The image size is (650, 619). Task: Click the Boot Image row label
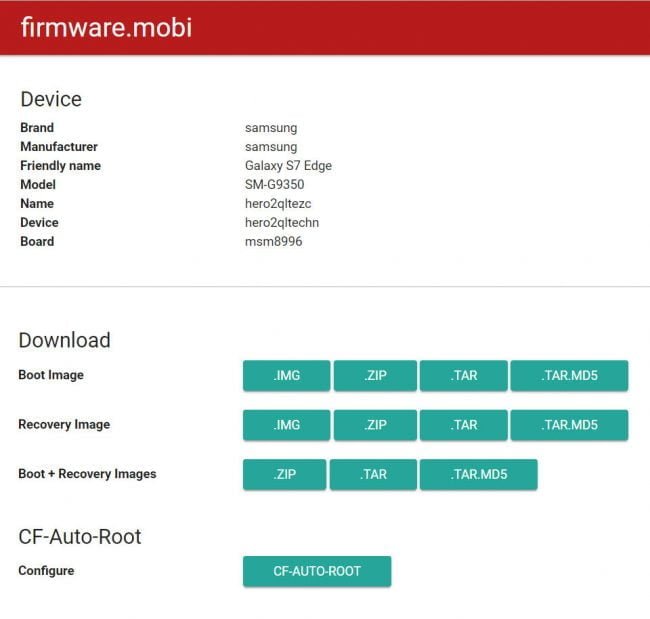click(51, 375)
